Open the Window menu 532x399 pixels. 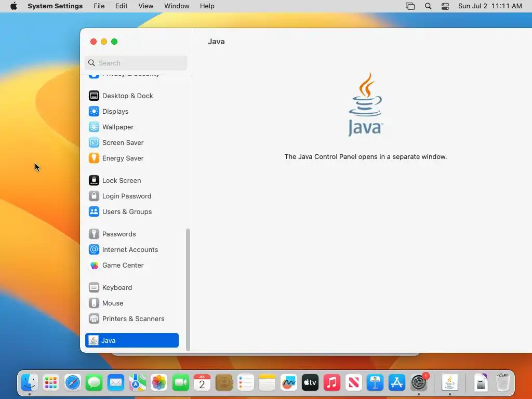(177, 6)
